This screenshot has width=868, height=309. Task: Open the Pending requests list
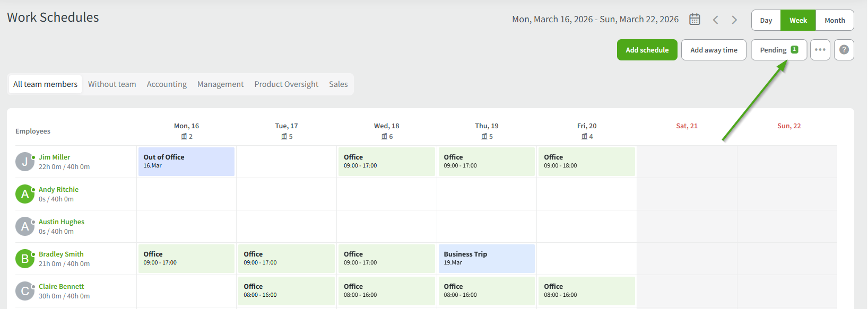point(778,50)
